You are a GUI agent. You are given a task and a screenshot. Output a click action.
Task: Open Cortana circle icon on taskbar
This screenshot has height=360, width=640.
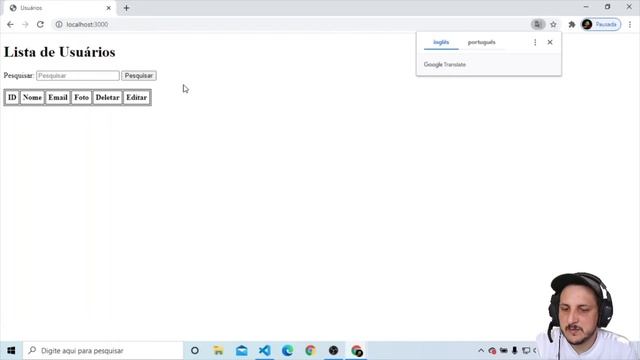pyautogui.click(x=195, y=351)
